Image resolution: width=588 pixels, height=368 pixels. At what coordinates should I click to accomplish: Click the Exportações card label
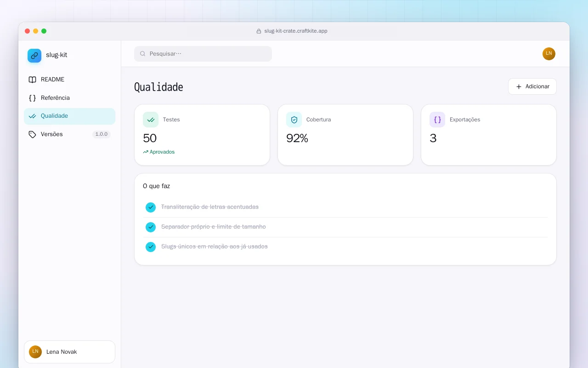tap(465, 120)
